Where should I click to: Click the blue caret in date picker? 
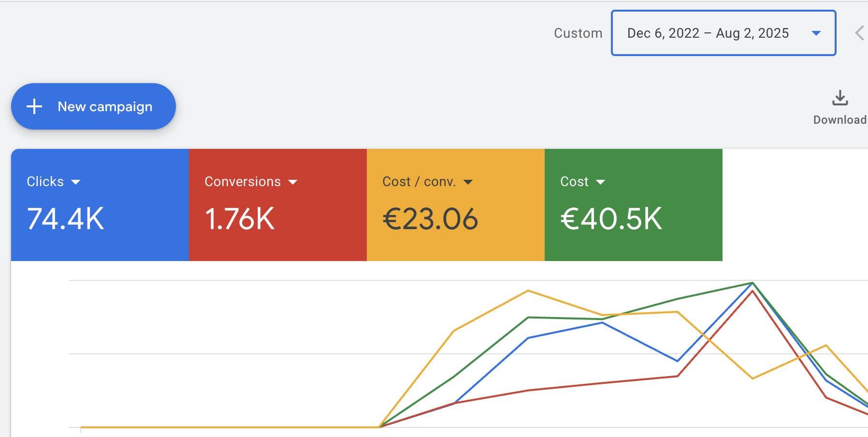click(816, 33)
